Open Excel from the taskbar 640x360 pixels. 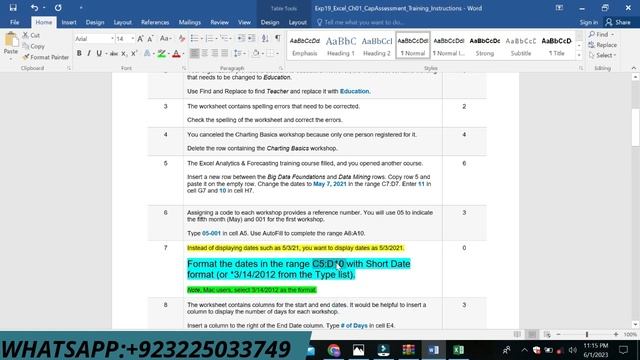458,350
